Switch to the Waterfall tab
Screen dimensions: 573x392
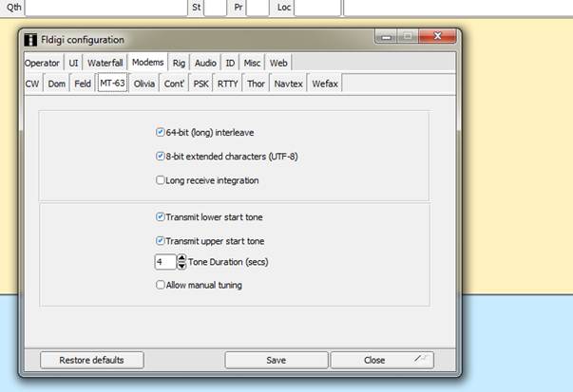(105, 63)
